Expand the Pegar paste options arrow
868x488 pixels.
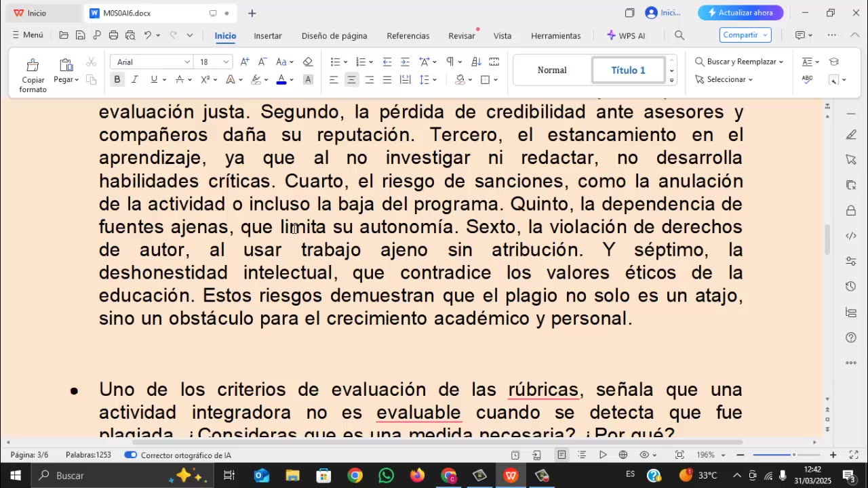[x=77, y=80]
